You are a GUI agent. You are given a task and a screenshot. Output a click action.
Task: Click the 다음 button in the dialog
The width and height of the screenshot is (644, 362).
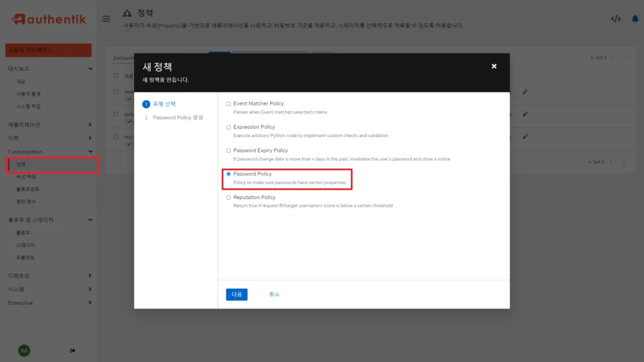point(236,294)
